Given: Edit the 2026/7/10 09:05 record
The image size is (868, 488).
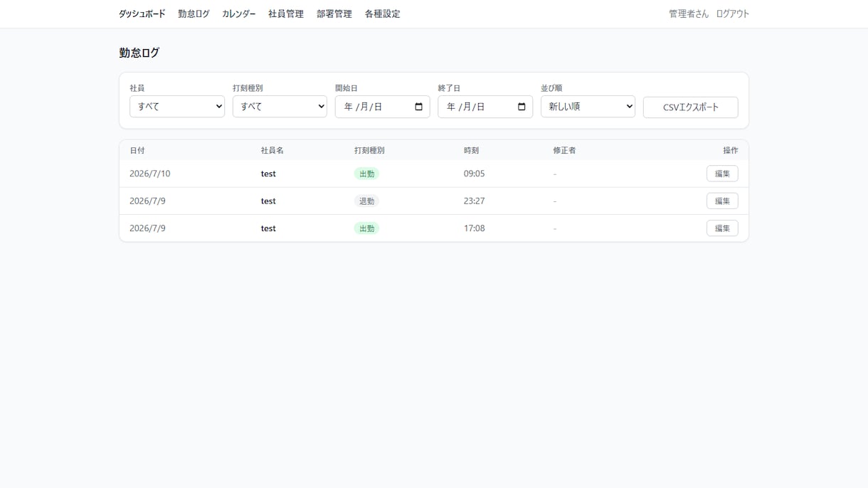Looking at the screenshot, I should 722,174.
